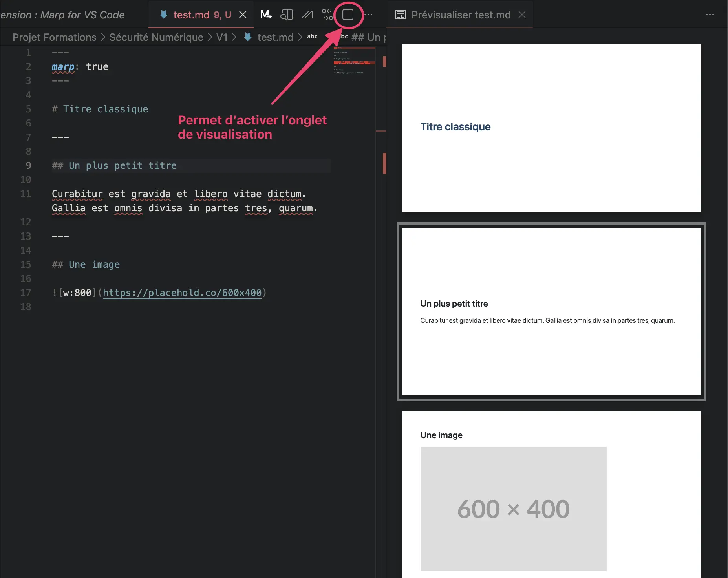Click the Marp triangle toolbar icon
The width and height of the screenshot is (728, 578).
pyautogui.click(x=307, y=15)
